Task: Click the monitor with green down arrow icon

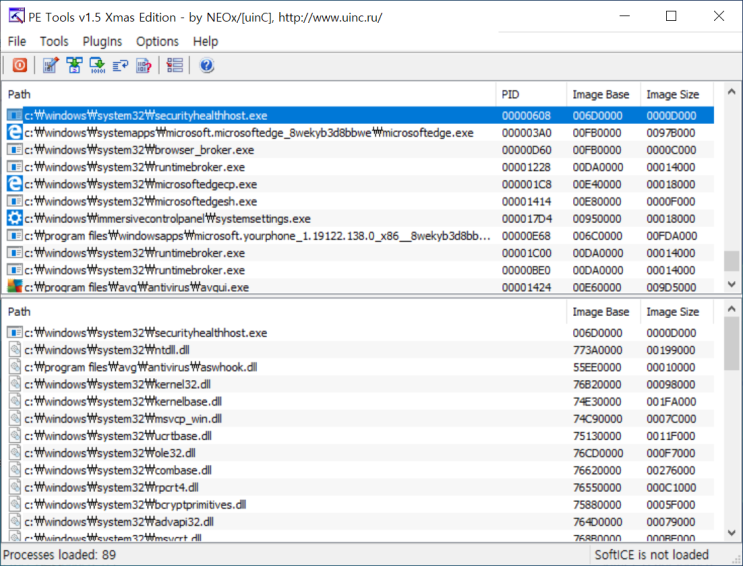Action: pyautogui.click(x=97, y=66)
